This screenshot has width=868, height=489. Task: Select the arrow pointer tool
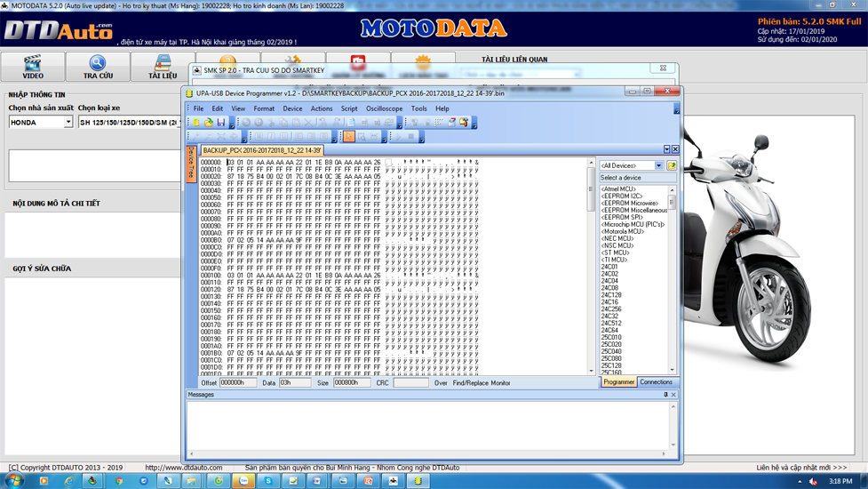(349, 136)
